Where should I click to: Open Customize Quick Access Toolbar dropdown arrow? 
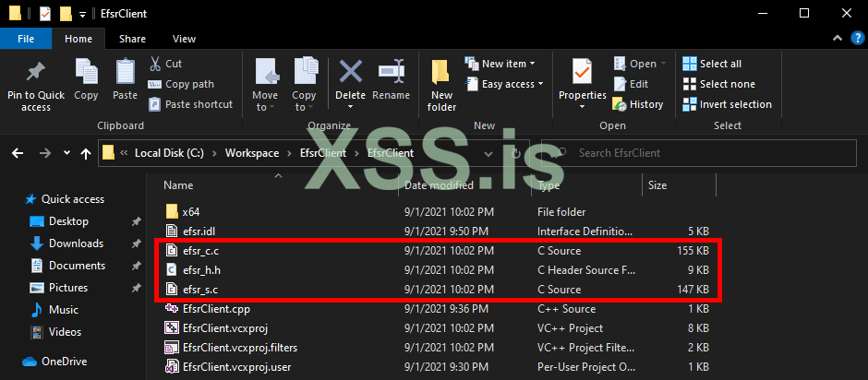(82, 14)
